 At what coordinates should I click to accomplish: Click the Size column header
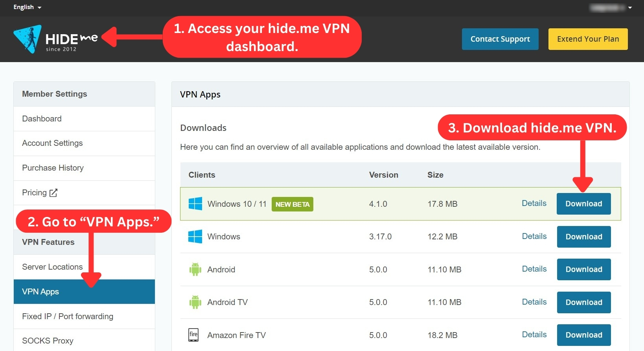tap(435, 175)
